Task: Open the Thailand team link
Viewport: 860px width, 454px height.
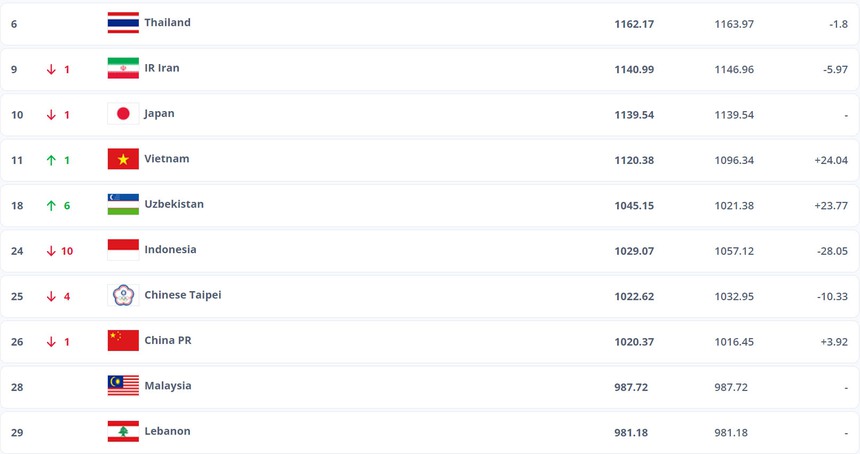Action: coord(167,23)
